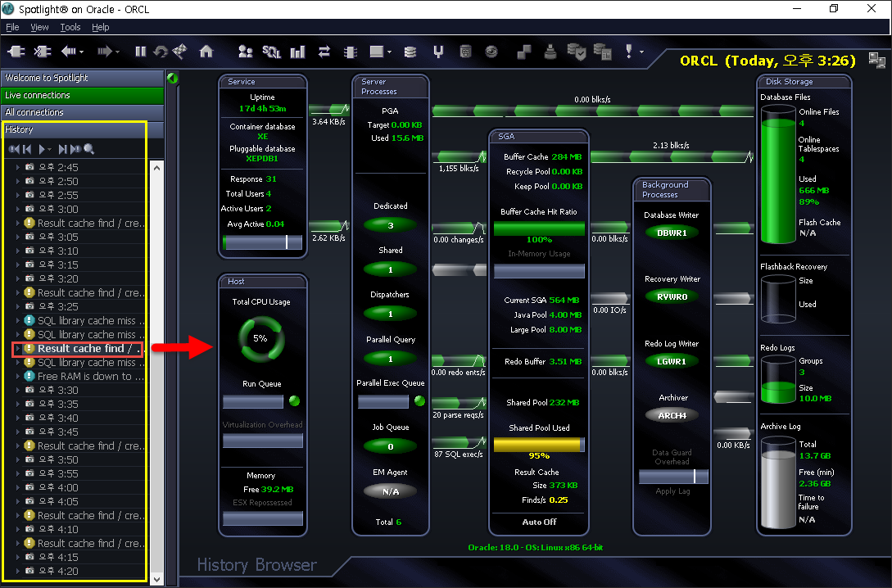The width and height of the screenshot is (892, 588).
Task: Click the connect plug toolbar icon
Action: (x=16, y=52)
